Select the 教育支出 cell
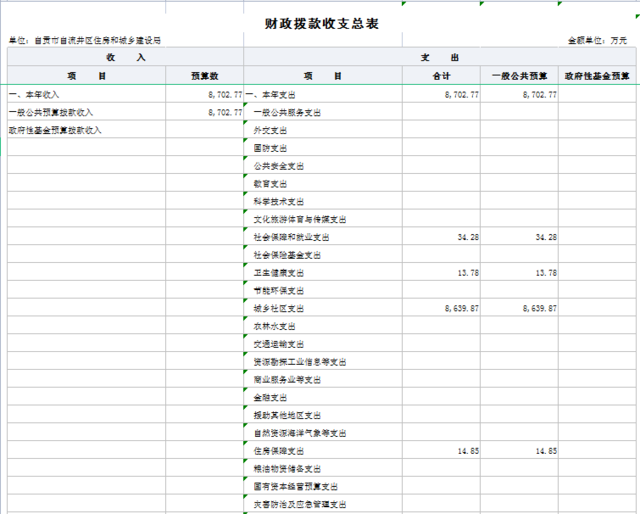The width and height of the screenshot is (640, 514). (x=270, y=184)
